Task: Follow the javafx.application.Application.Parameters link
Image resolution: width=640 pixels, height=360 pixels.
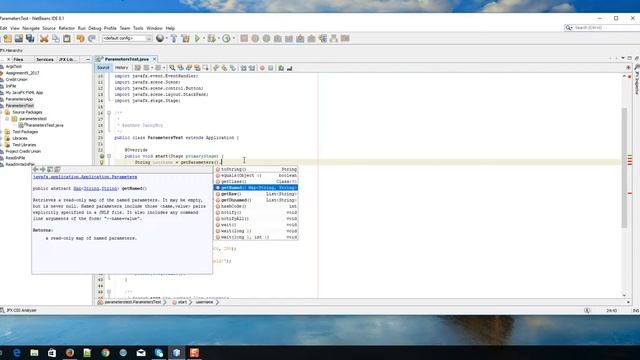Action: pyautogui.click(x=85, y=177)
